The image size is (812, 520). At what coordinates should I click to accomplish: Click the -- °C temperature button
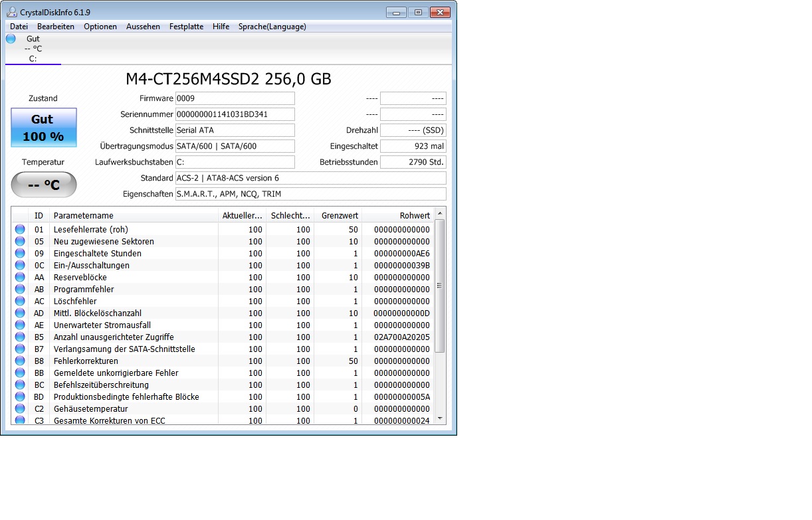[x=44, y=185]
